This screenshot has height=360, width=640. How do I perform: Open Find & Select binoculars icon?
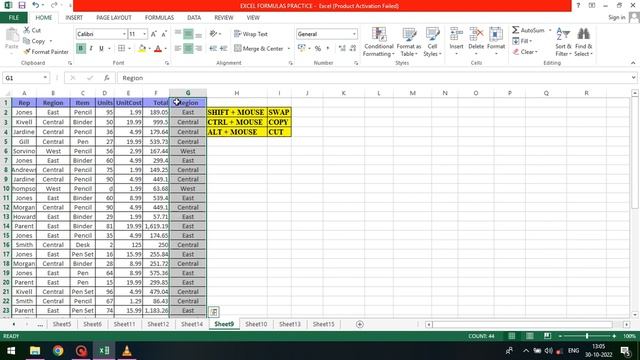click(x=583, y=34)
